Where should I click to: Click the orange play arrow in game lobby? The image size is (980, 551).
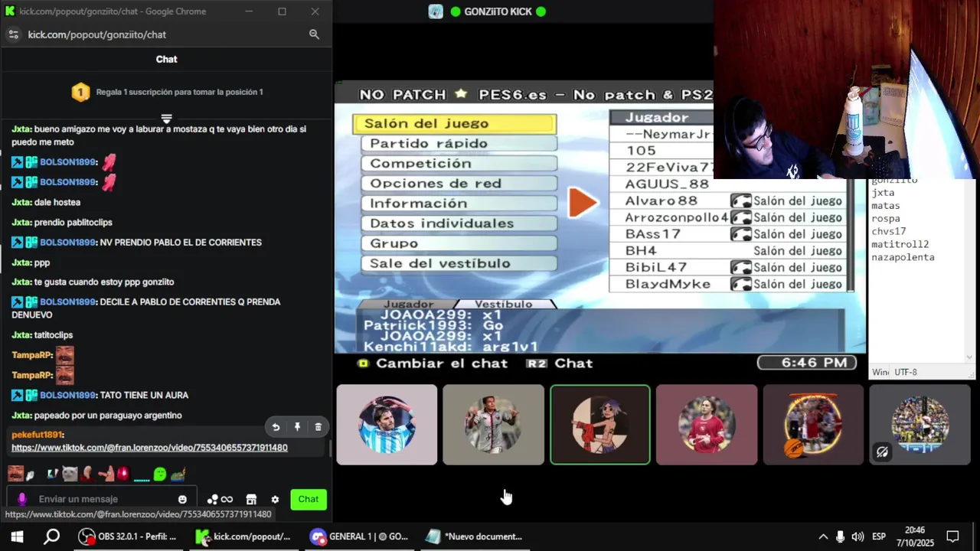pyautogui.click(x=583, y=203)
